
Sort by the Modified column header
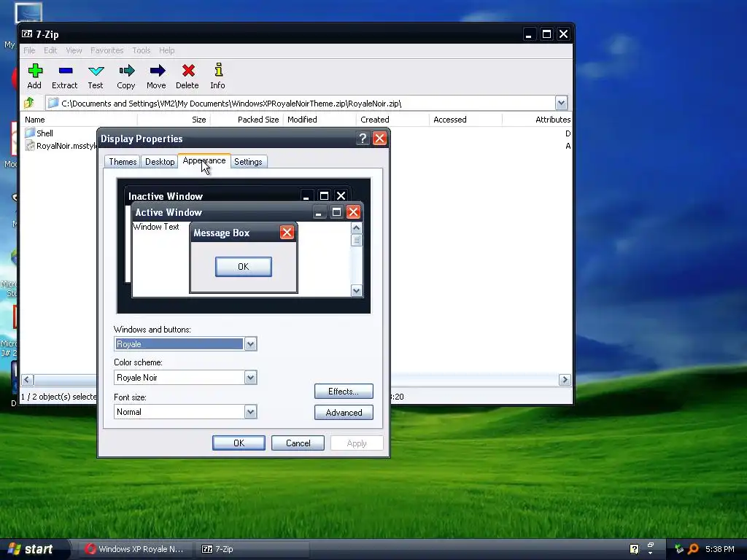coord(320,120)
